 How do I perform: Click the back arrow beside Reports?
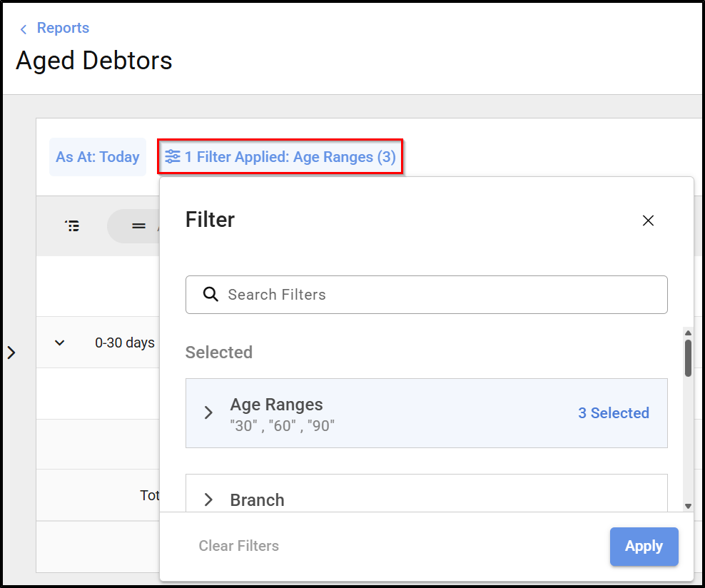[24, 29]
